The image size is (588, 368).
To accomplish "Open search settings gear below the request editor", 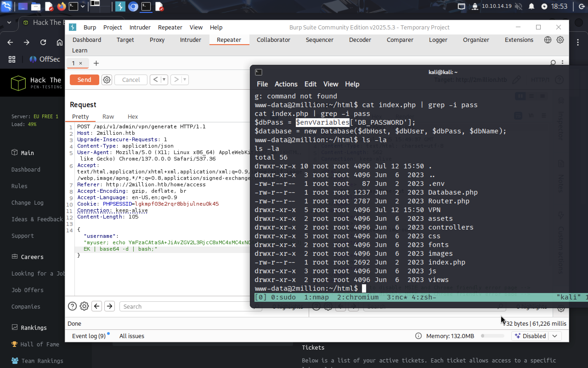I will tap(84, 306).
